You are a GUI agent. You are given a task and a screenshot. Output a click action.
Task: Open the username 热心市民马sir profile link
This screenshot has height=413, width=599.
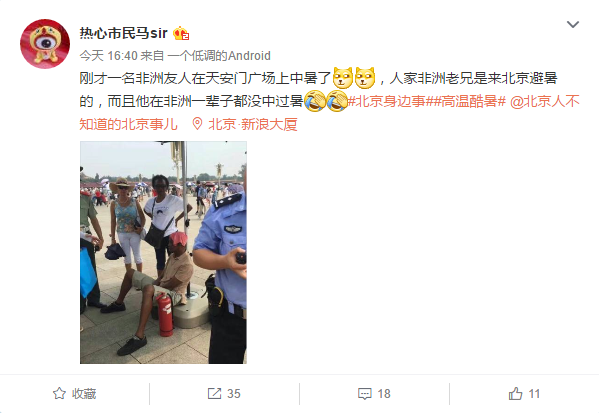[123, 33]
